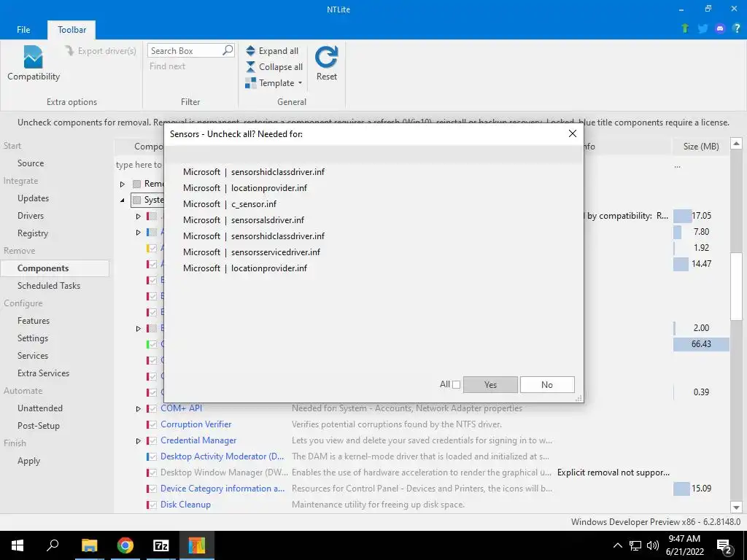This screenshot has width=747, height=560.
Task: Open the Template dropdown
Action: [x=274, y=83]
